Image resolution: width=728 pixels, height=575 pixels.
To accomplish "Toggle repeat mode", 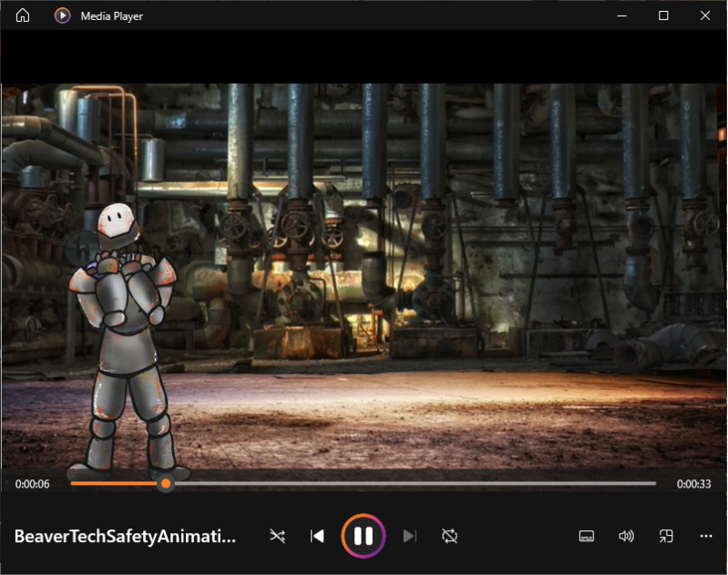I will pos(449,536).
